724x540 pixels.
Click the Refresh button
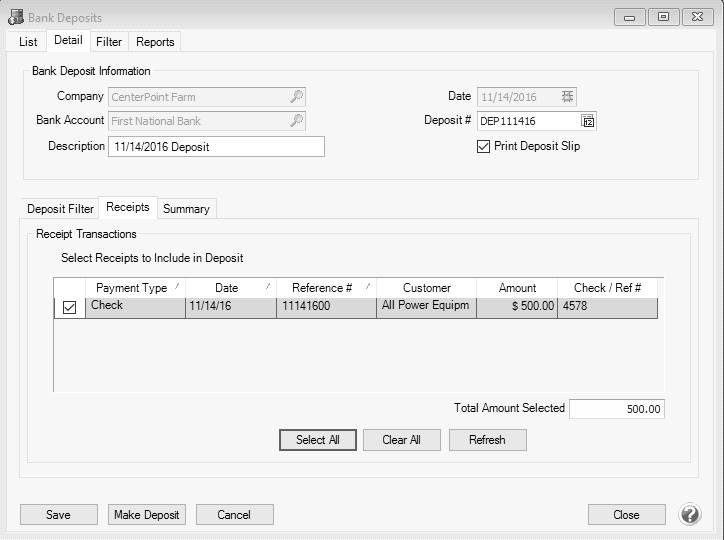tap(487, 440)
